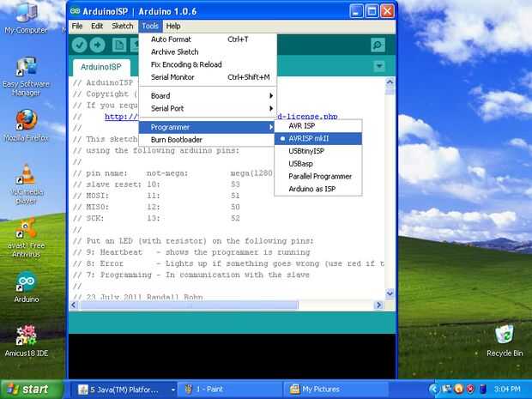Click the avast! Free Antivirus icon
Image resolution: width=532 pixels, height=399 pixels.
pyautogui.click(x=26, y=239)
